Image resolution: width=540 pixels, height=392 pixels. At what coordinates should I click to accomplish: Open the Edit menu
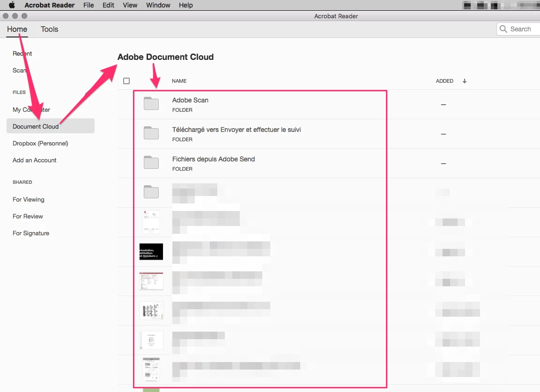tap(108, 5)
